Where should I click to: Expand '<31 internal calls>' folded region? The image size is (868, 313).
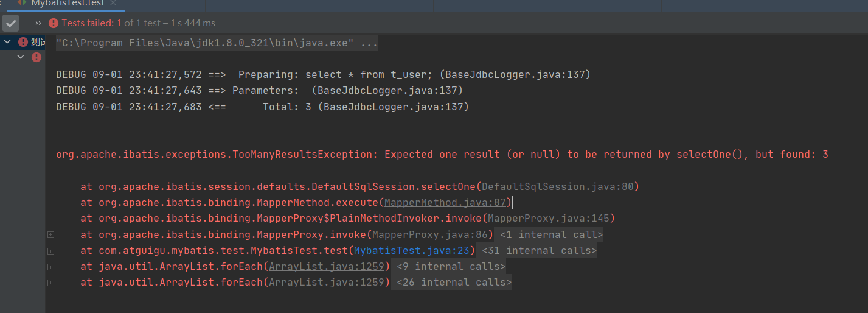tap(540, 250)
